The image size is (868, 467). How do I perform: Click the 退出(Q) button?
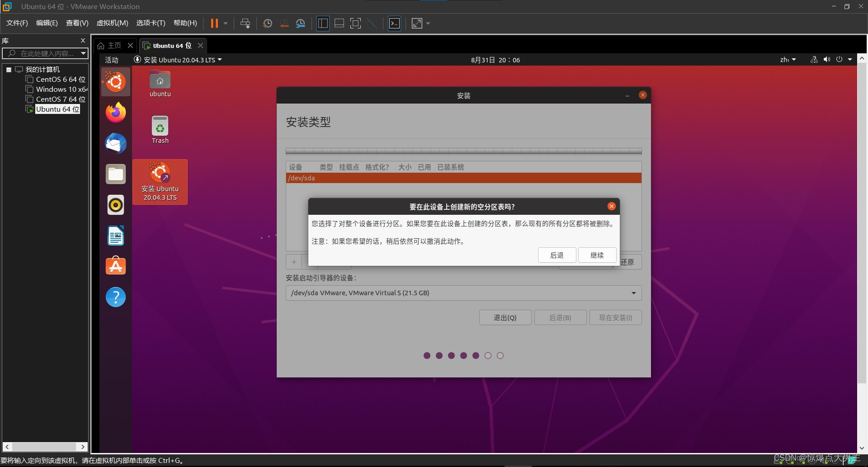[x=505, y=317]
